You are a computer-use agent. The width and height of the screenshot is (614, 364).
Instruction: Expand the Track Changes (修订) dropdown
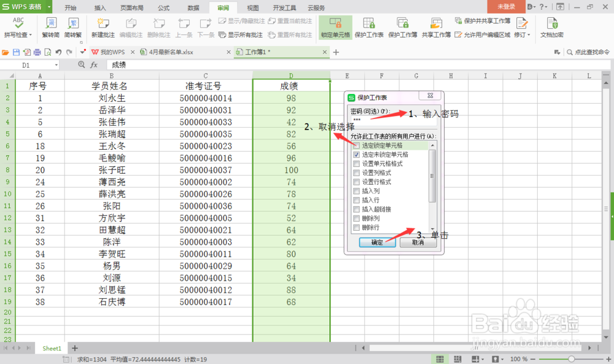click(529, 35)
